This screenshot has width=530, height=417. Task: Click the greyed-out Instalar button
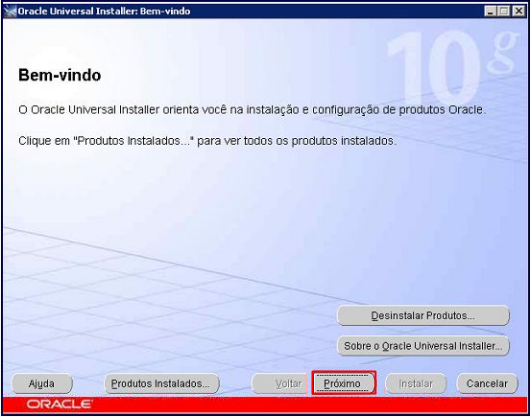[416, 384]
